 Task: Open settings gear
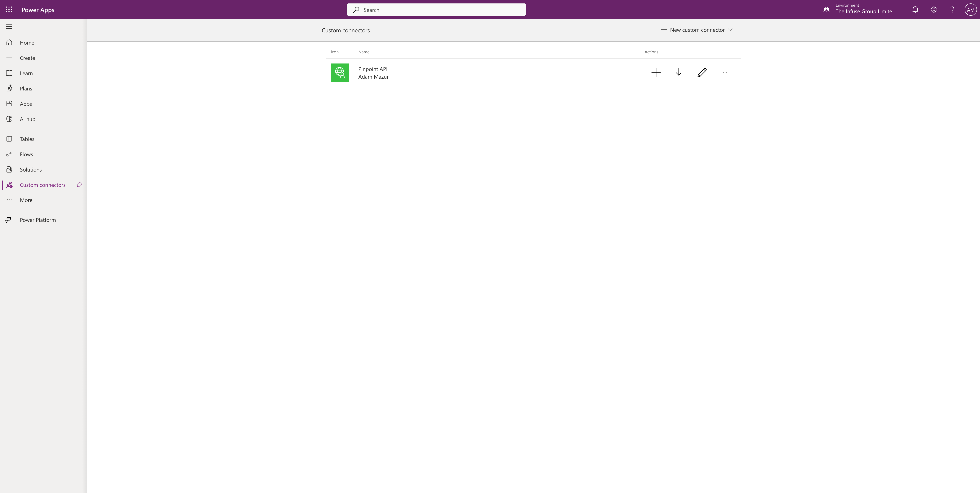tap(934, 10)
